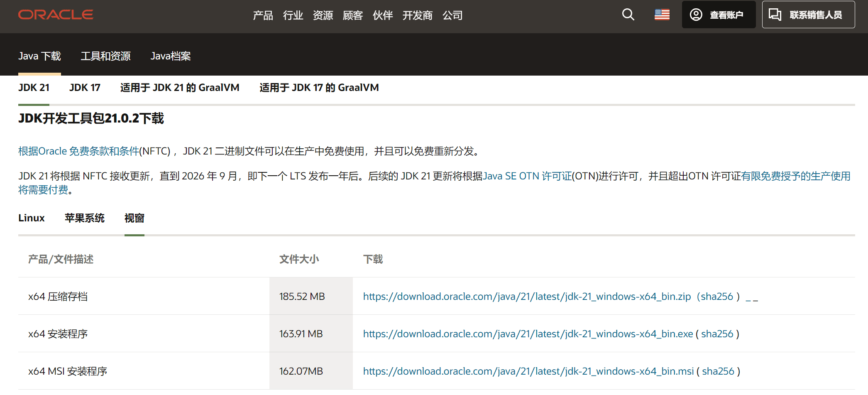Screen dimensions: 868x395
Task: Select the US flag country selector icon
Action: (x=662, y=15)
